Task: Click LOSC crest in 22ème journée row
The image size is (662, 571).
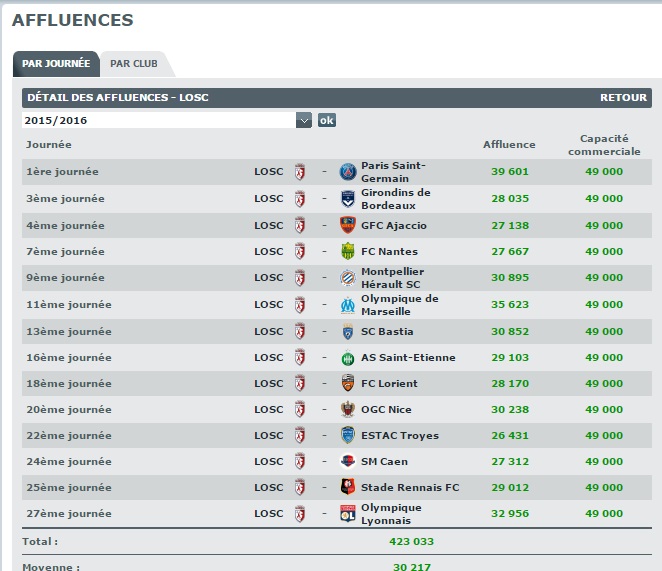Action: (300, 435)
